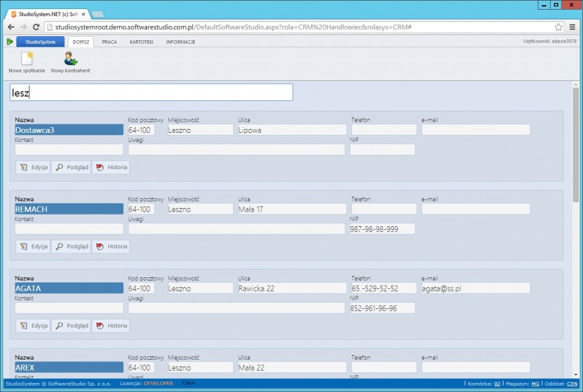Go back using the browser back arrow
This screenshot has height=392, width=583.
[x=11, y=27]
